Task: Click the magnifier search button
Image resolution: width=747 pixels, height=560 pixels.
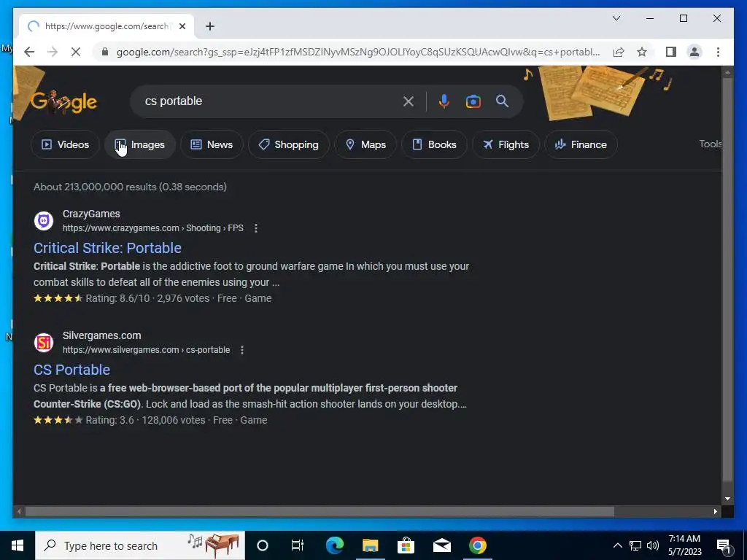Action: pyautogui.click(x=502, y=101)
